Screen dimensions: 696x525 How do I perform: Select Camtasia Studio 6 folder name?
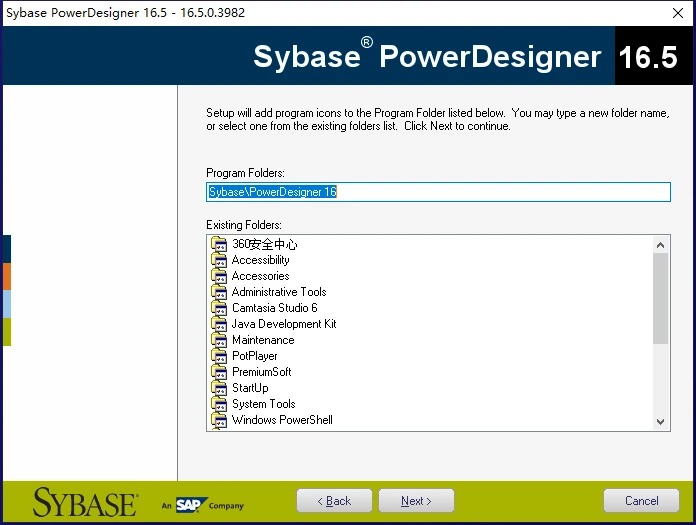point(275,308)
